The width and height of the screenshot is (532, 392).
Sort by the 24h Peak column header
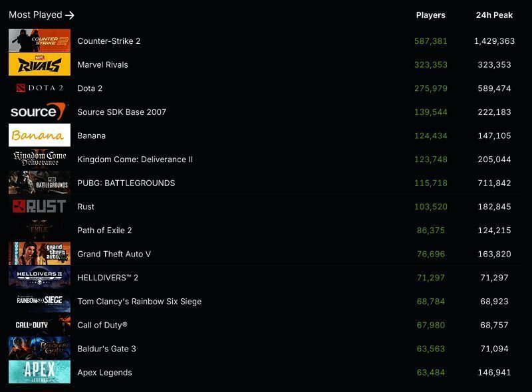click(493, 15)
